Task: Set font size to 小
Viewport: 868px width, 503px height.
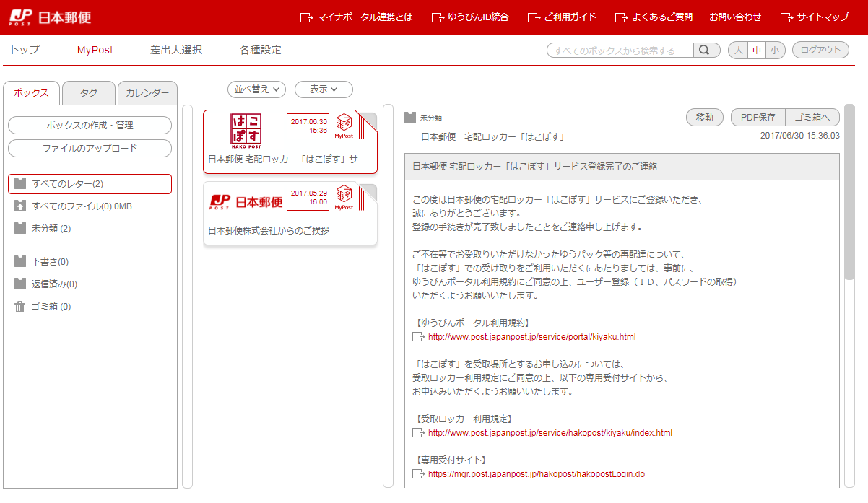Action: [775, 50]
